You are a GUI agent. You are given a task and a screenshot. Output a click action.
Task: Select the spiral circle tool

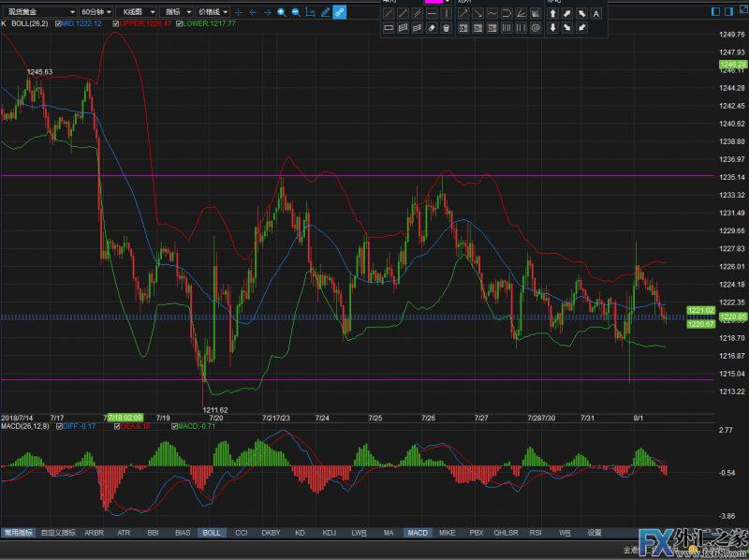click(536, 28)
